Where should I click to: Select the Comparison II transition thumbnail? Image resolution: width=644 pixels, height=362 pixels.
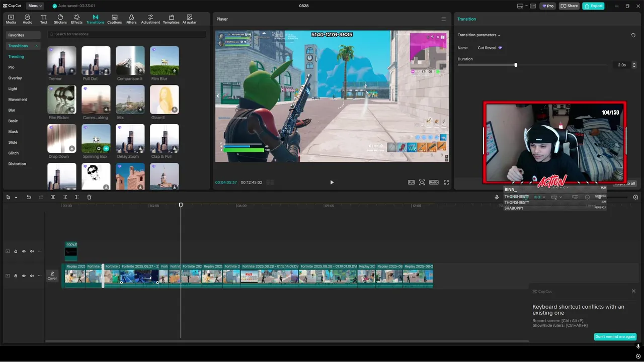(x=130, y=61)
